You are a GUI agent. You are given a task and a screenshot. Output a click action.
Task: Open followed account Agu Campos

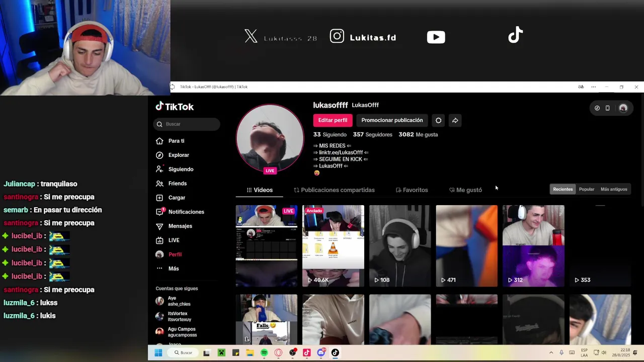click(x=176, y=332)
